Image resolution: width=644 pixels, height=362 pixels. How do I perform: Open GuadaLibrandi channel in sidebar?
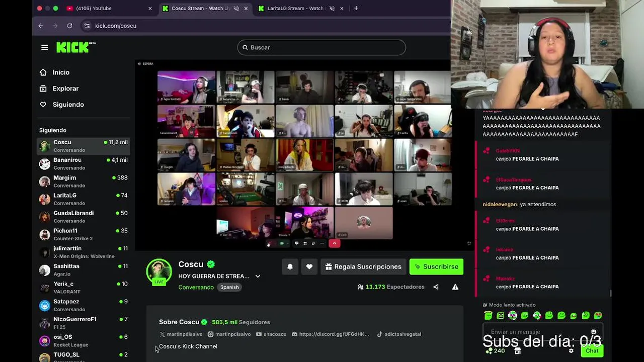(x=84, y=216)
